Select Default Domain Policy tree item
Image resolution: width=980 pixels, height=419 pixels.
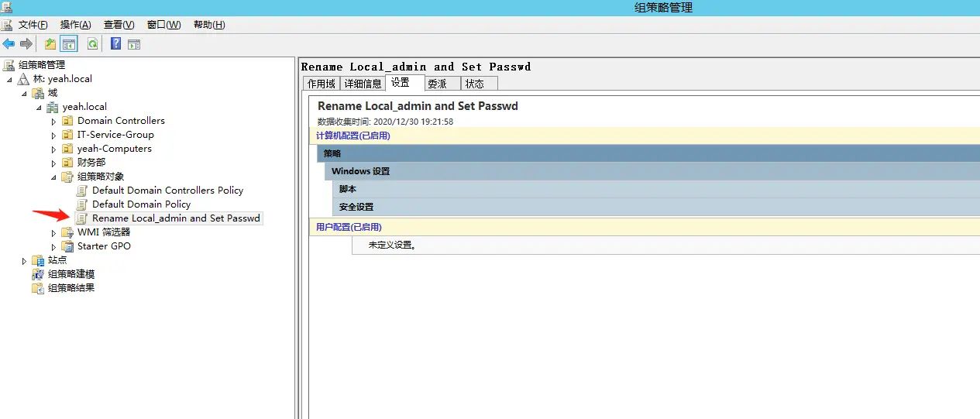141,204
